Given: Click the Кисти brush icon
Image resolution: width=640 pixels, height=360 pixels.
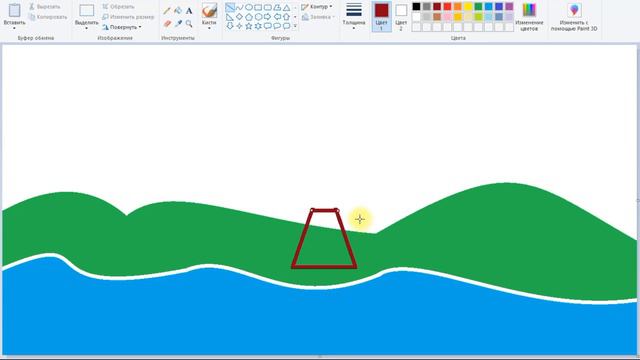Looking at the screenshot, I should (x=209, y=11).
